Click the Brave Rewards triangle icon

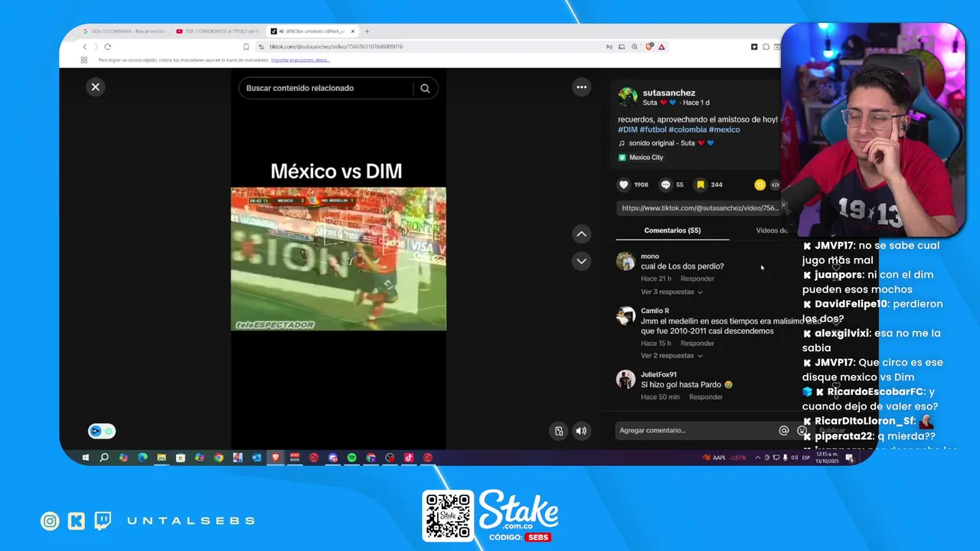click(x=661, y=47)
